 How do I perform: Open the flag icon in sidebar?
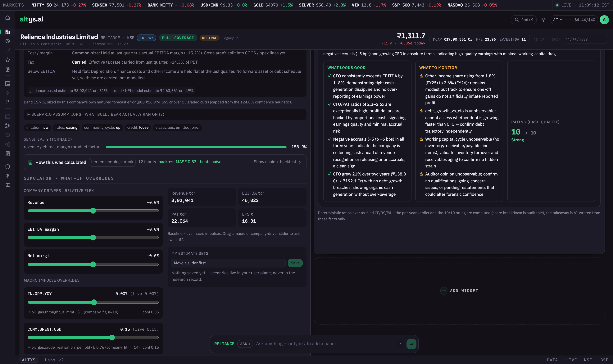pos(8,102)
